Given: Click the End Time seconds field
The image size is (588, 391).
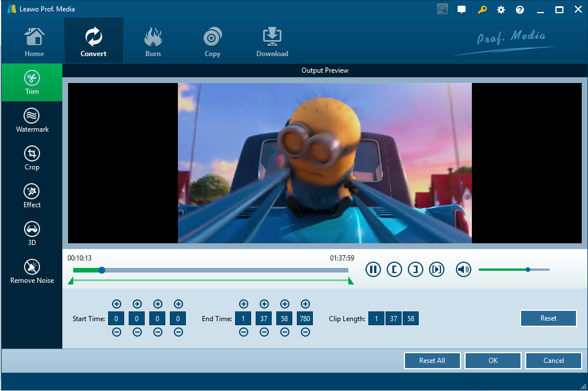Looking at the screenshot, I should click(x=284, y=318).
